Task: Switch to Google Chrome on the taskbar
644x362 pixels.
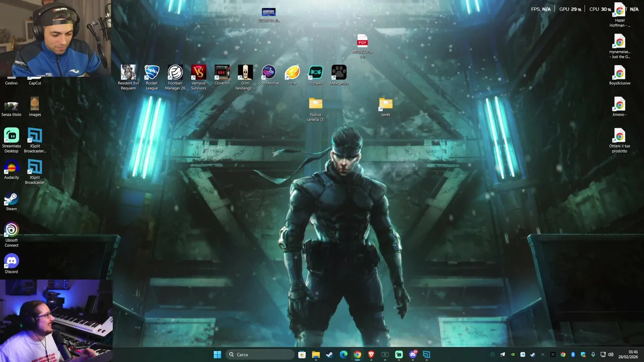Action: (357, 354)
